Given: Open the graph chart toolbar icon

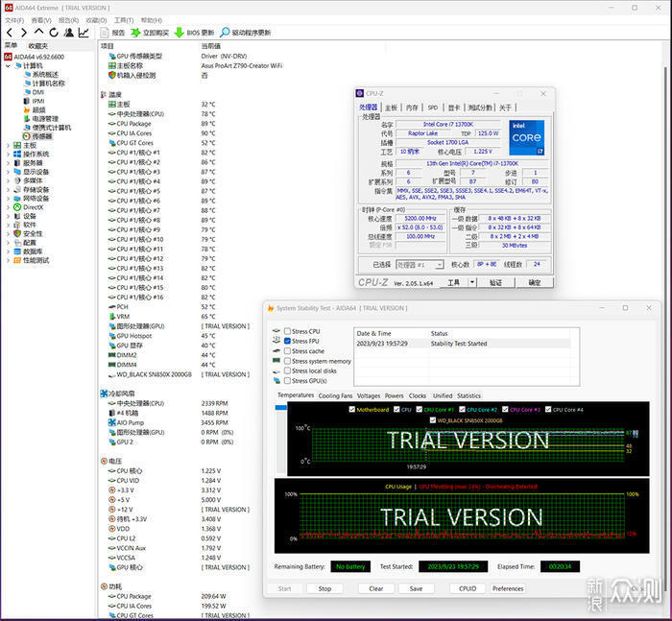Looking at the screenshot, I should [x=84, y=33].
